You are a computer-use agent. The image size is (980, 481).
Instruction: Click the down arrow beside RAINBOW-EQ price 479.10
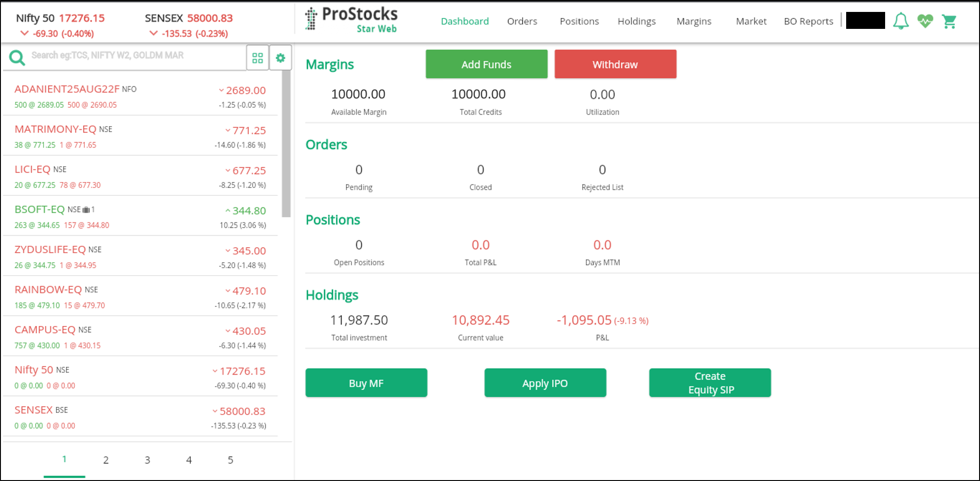click(x=228, y=291)
